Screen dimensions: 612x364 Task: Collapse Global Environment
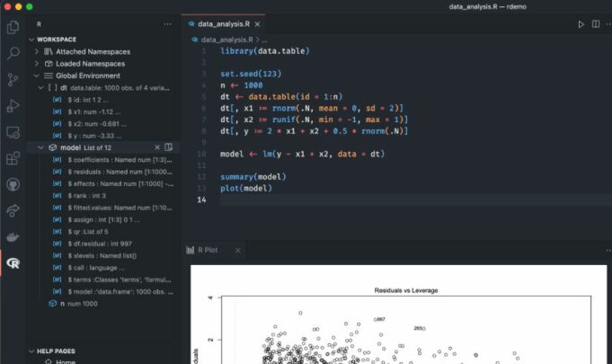37,75
